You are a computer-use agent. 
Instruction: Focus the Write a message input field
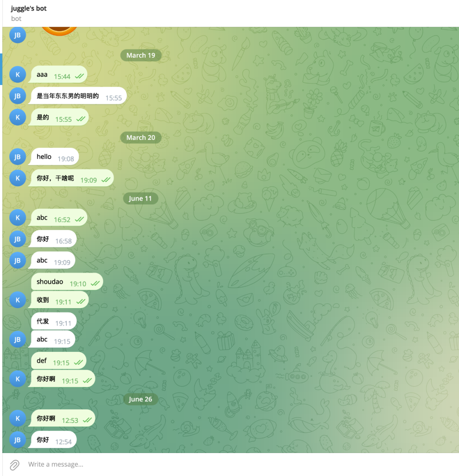coord(240,465)
